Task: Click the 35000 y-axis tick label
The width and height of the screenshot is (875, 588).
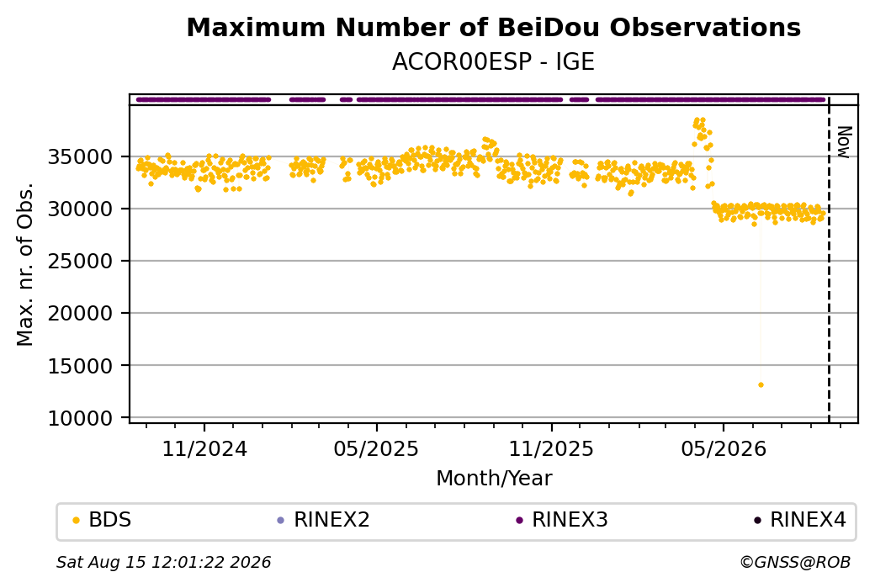Action: click(80, 157)
